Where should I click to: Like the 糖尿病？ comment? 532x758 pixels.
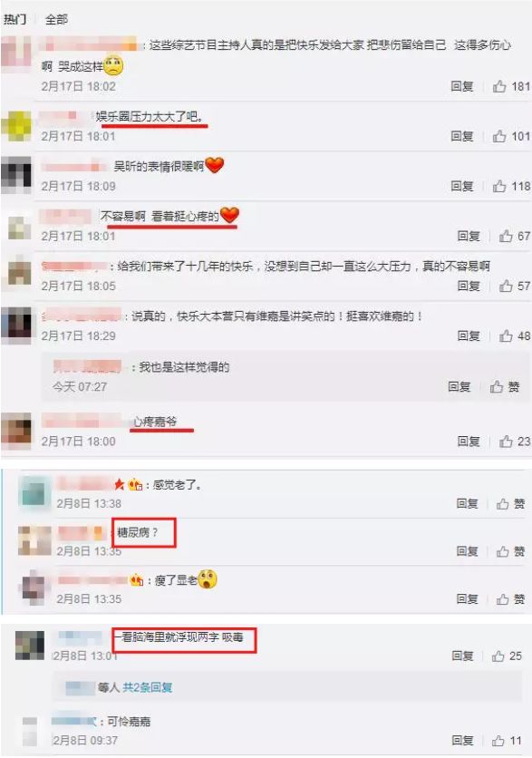(511, 551)
